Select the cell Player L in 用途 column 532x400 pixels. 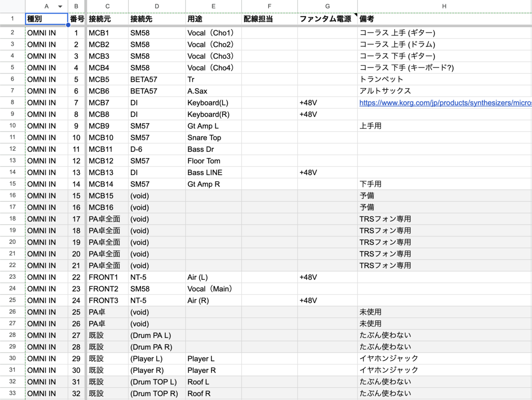point(214,358)
